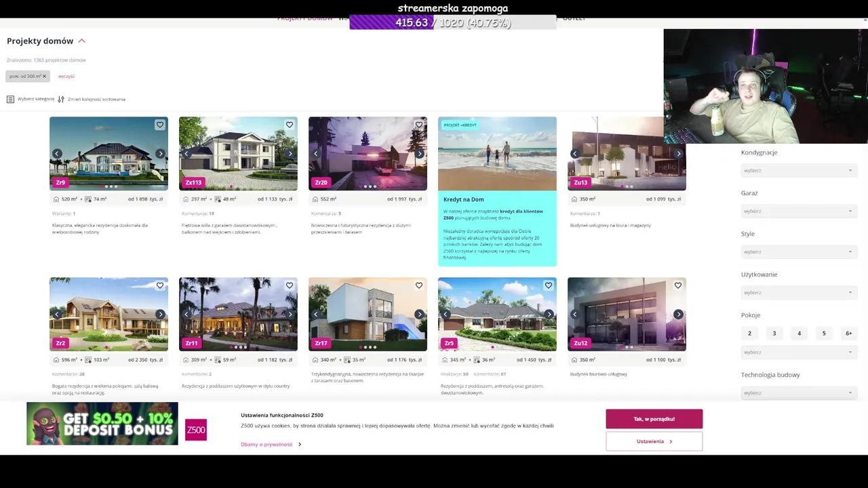Open the Pokoje wybierz dropdown
The height and width of the screenshot is (488, 868).
pos(797,352)
